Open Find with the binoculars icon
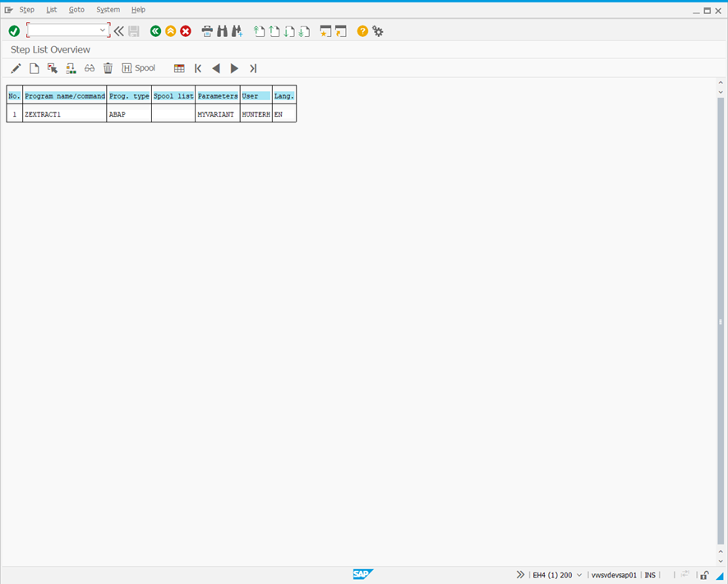The image size is (728, 584). [221, 30]
